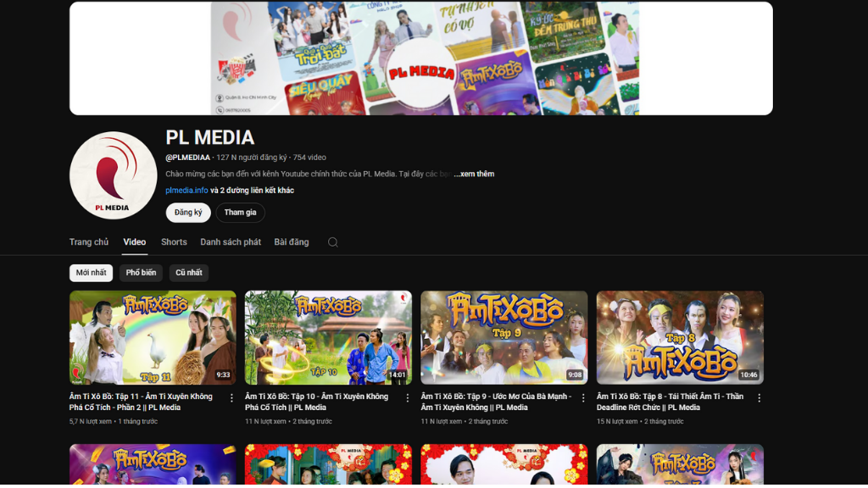Open the 'Danh sách phát' tab
Screen dimensions: 868x488
click(x=231, y=242)
